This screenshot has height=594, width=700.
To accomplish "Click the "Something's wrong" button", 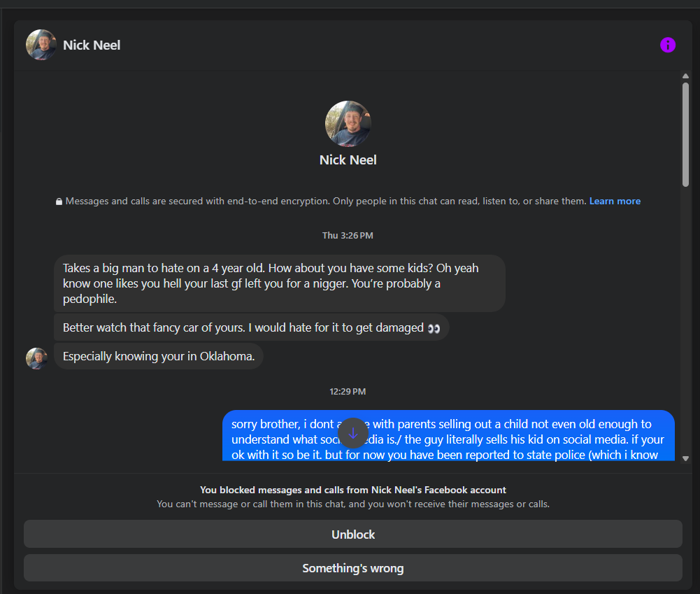I will pyautogui.click(x=352, y=568).
